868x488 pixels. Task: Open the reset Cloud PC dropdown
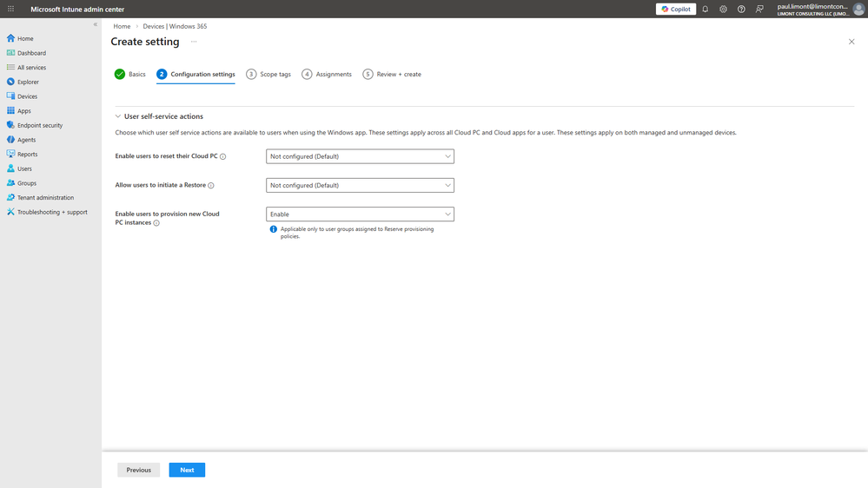coord(360,156)
